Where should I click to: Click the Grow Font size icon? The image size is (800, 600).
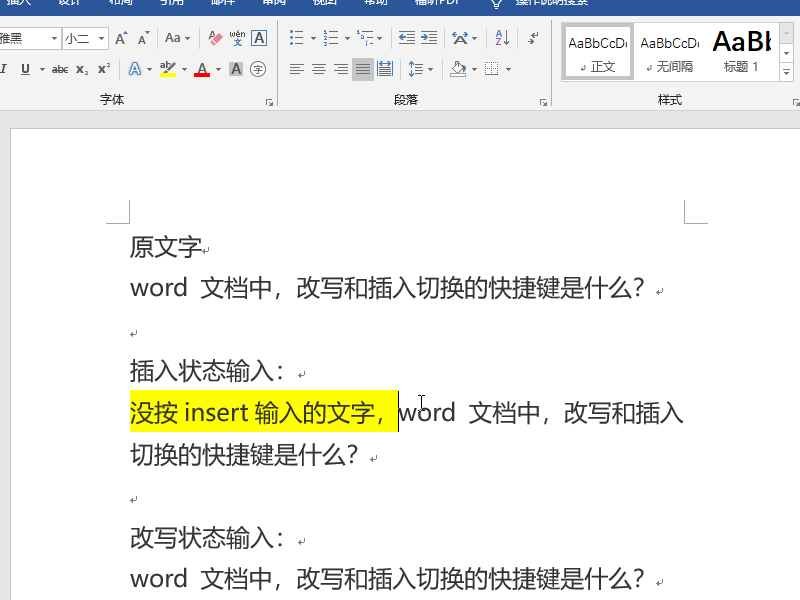(x=121, y=38)
